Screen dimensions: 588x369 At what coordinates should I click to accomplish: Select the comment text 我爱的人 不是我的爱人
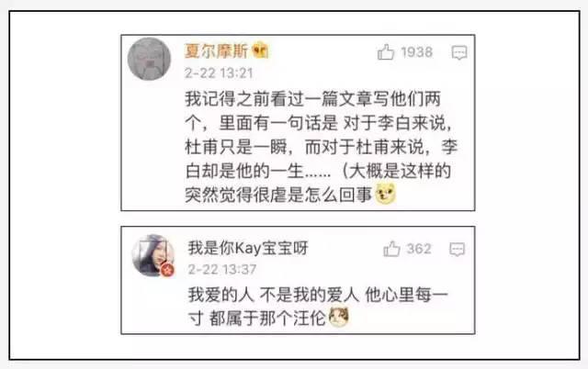point(274,295)
